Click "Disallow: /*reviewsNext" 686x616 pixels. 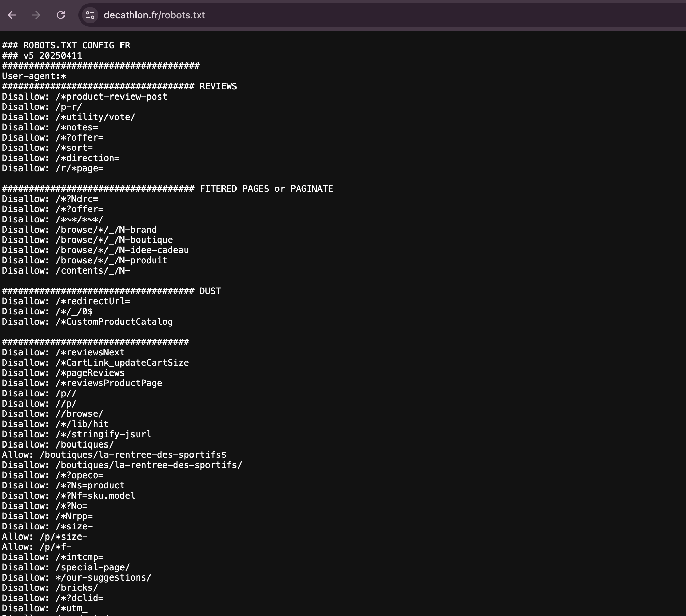(x=63, y=352)
